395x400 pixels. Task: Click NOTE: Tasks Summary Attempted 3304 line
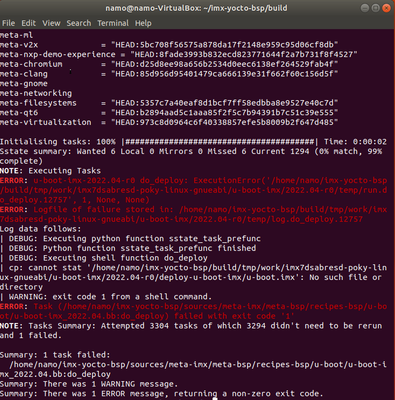191,330
